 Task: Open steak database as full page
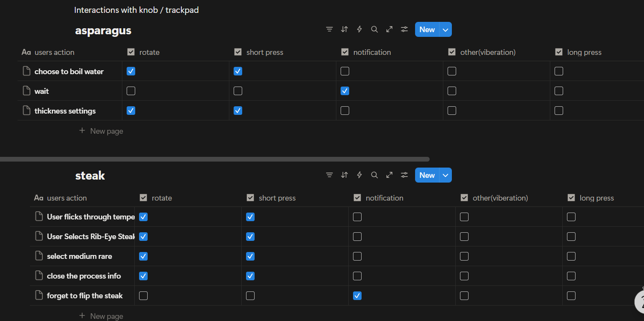pos(389,175)
